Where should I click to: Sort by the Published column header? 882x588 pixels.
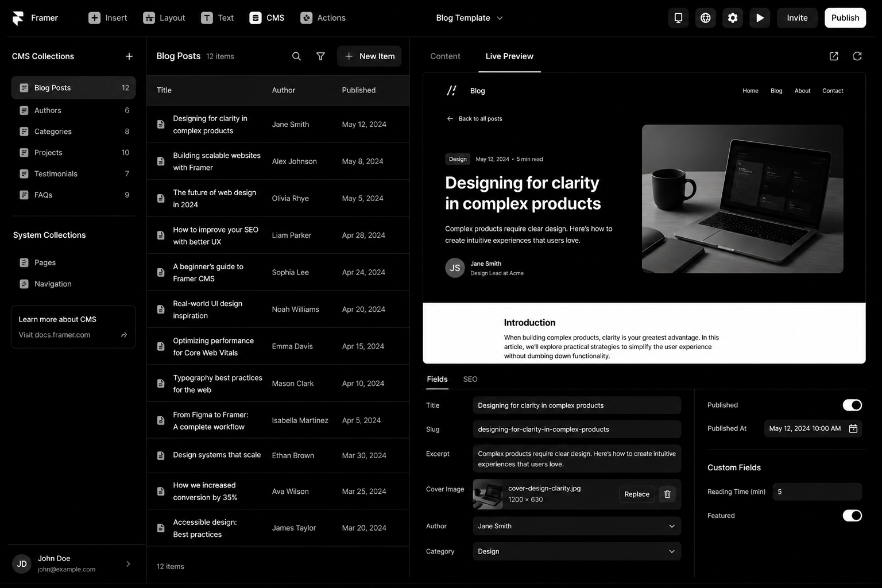(x=359, y=90)
